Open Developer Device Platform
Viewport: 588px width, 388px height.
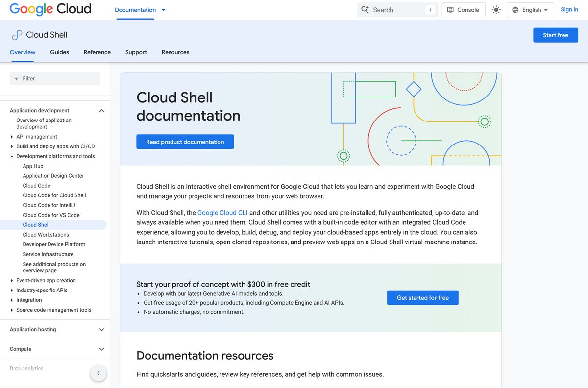coord(54,244)
